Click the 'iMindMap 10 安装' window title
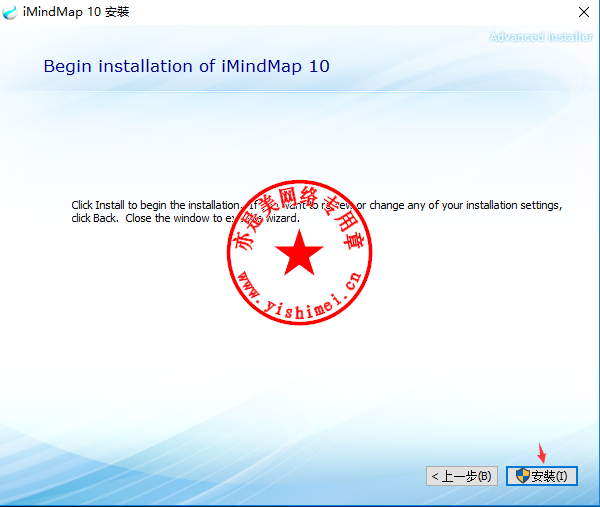The image size is (600, 507). point(76,12)
